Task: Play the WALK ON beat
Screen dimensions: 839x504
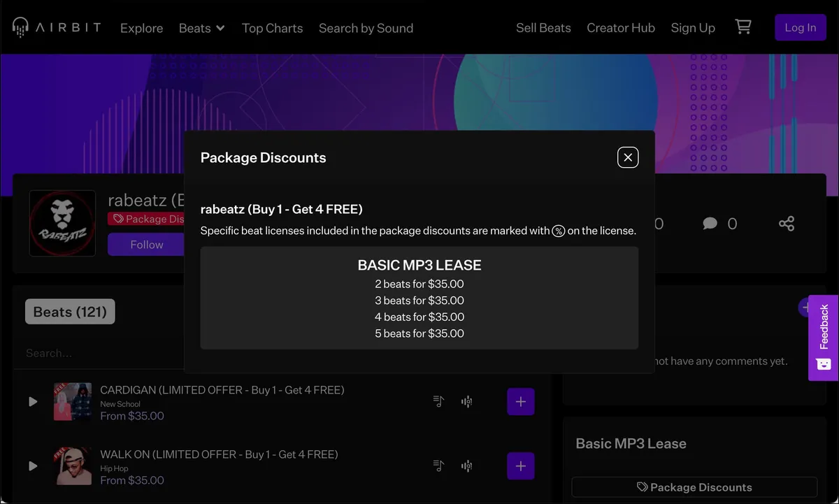Action: pyautogui.click(x=33, y=466)
